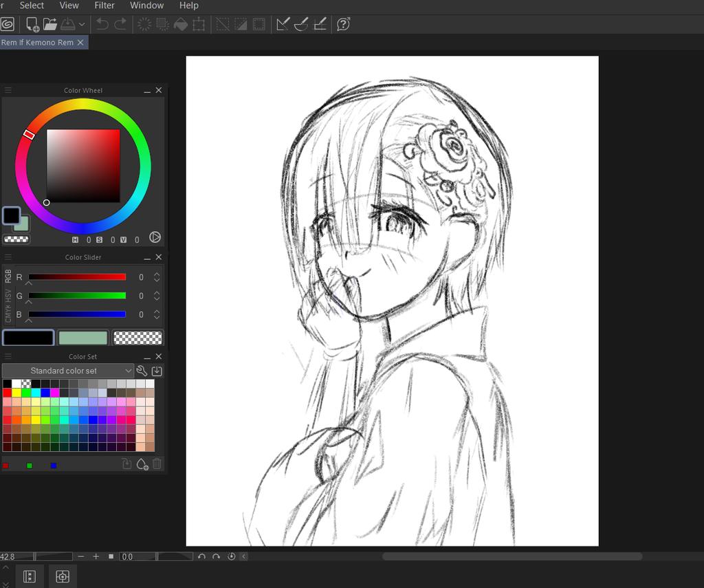Select the checkered transparent color bar
704x588 pixels.
tap(137, 338)
